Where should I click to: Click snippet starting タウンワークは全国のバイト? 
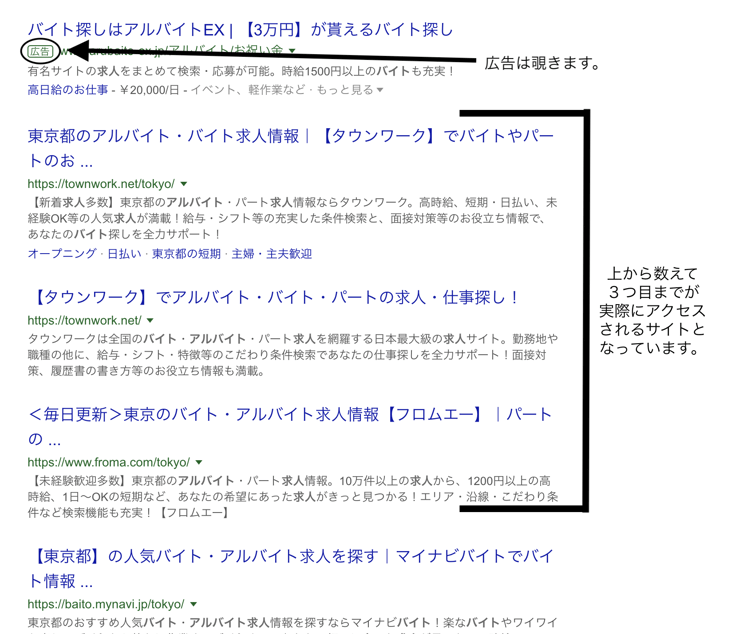coord(293,355)
